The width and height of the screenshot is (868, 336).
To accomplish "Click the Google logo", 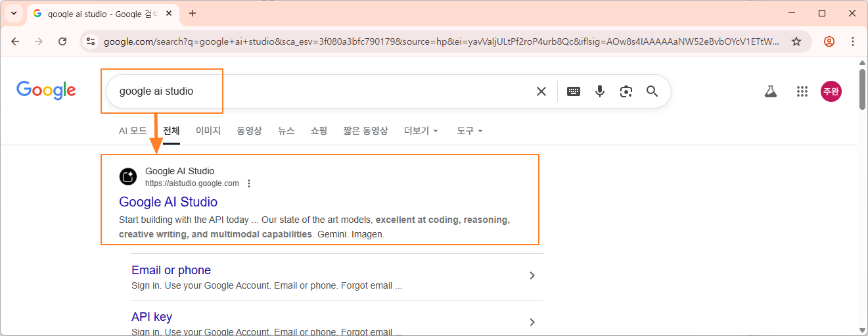I will tap(46, 91).
